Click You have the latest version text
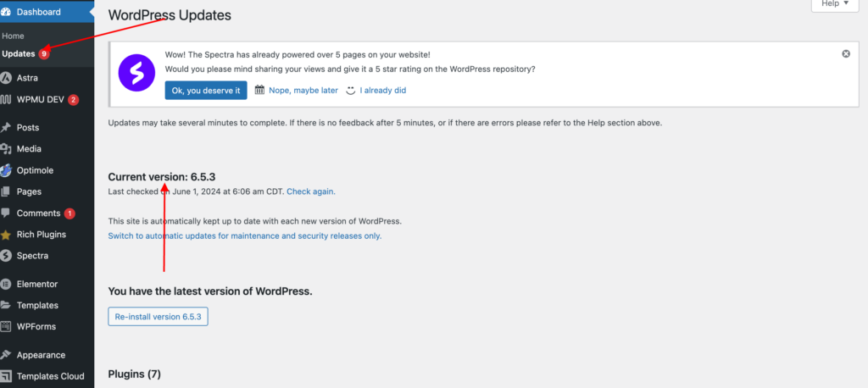This screenshot has width=868, height=388. tap(210, 291)
